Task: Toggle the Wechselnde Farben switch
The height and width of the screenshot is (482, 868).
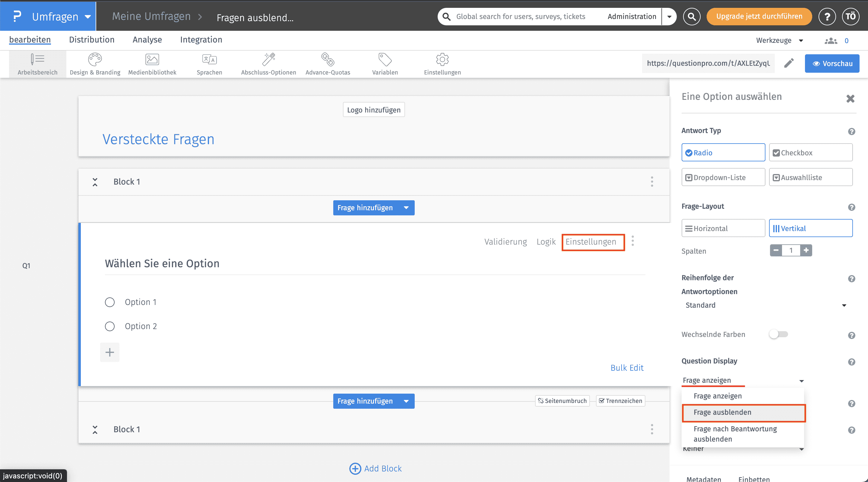Action: coord(778,335)
